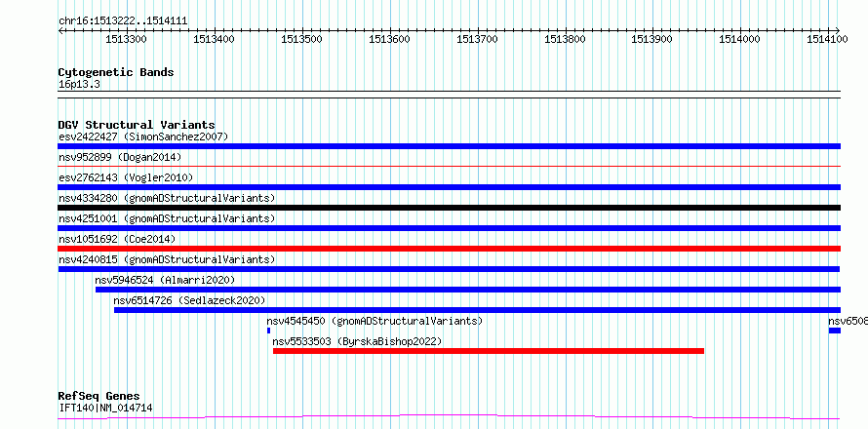
Task: Click the cytogenetic band 16p13.3 bar
Action: (449, 95)
